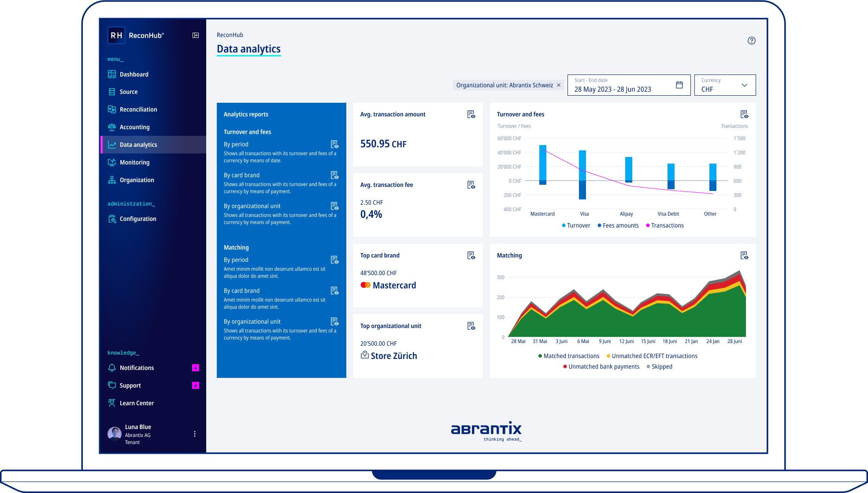Click the Notifications count badge
868x493 pixels.
click(x=196, y=368)
